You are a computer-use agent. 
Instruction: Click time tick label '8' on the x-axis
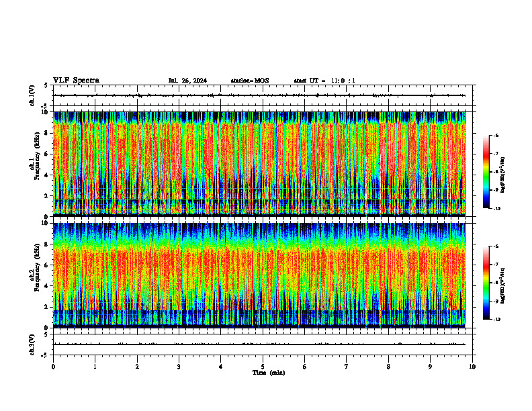pos(388,367)
